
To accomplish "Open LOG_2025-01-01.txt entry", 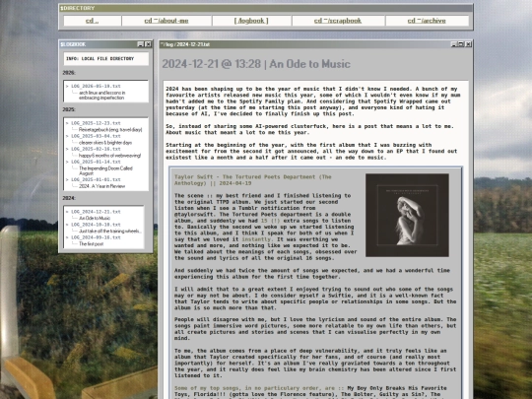I will 96,180.
